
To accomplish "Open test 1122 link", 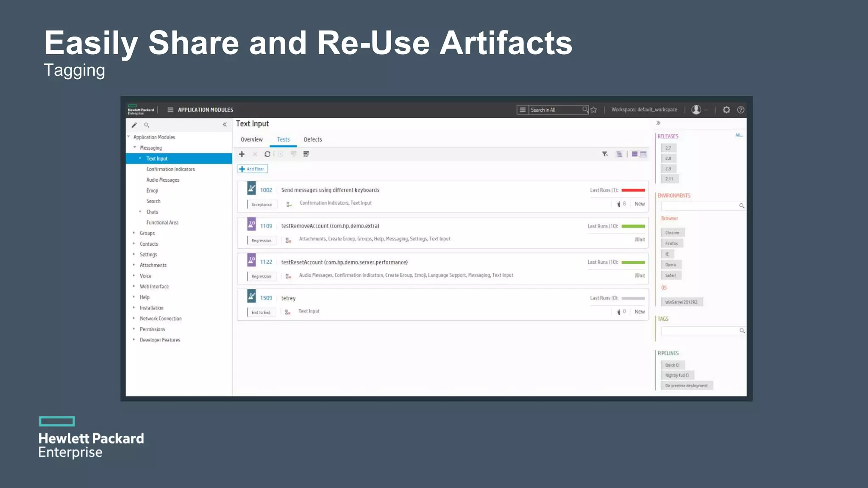I will [266, 262].
